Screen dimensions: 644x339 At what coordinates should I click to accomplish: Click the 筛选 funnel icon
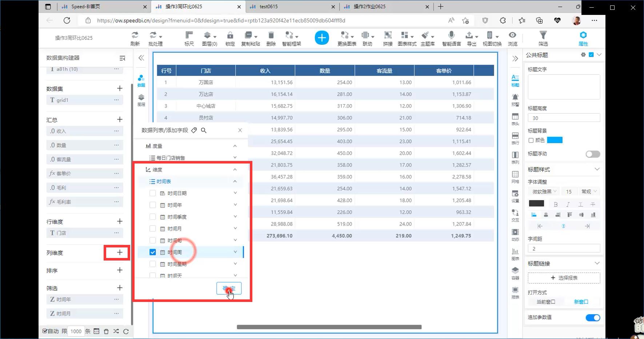[x=543, y=35]
